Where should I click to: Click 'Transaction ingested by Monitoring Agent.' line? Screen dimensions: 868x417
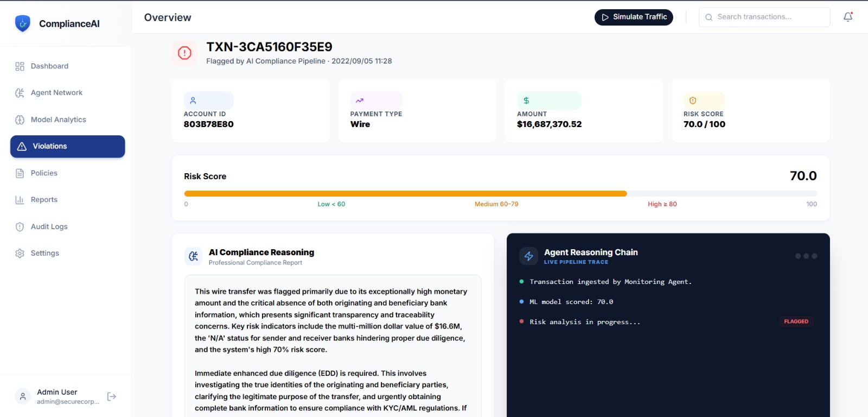coord(610,282)
